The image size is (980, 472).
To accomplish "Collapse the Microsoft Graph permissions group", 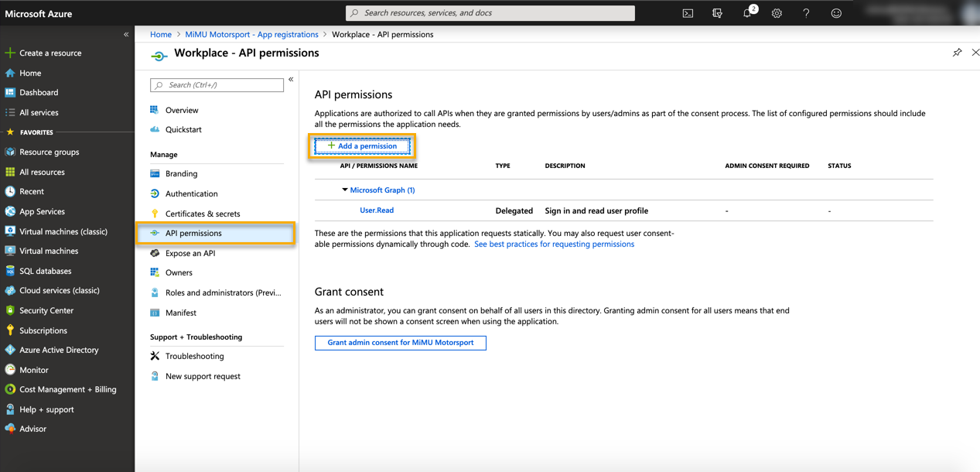I will click(345, 190).
